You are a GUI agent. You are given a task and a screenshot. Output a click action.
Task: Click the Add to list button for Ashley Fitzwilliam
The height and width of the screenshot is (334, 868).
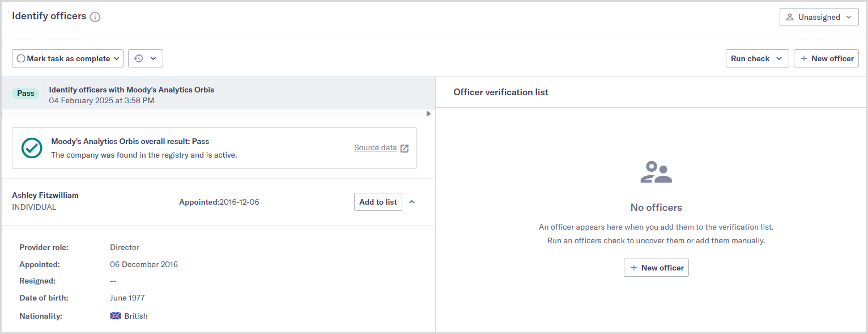378,201
